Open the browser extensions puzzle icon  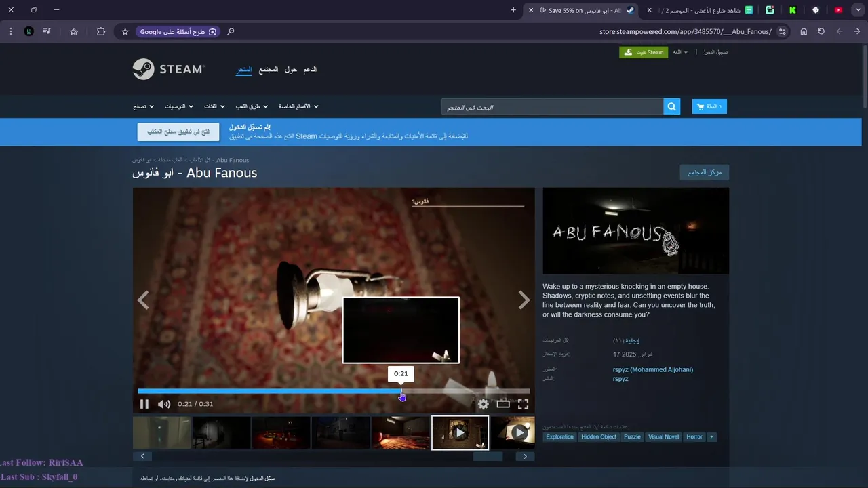101,31
